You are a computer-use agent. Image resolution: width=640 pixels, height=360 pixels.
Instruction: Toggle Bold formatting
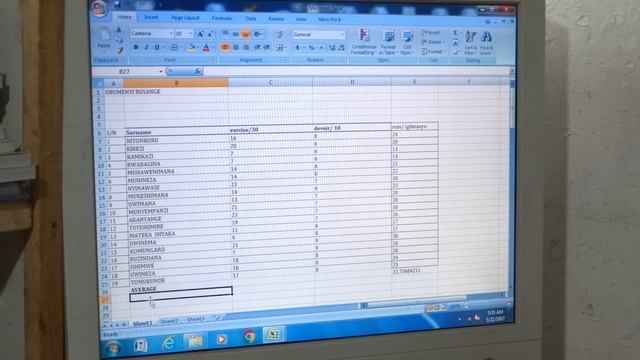coord(136,47)
